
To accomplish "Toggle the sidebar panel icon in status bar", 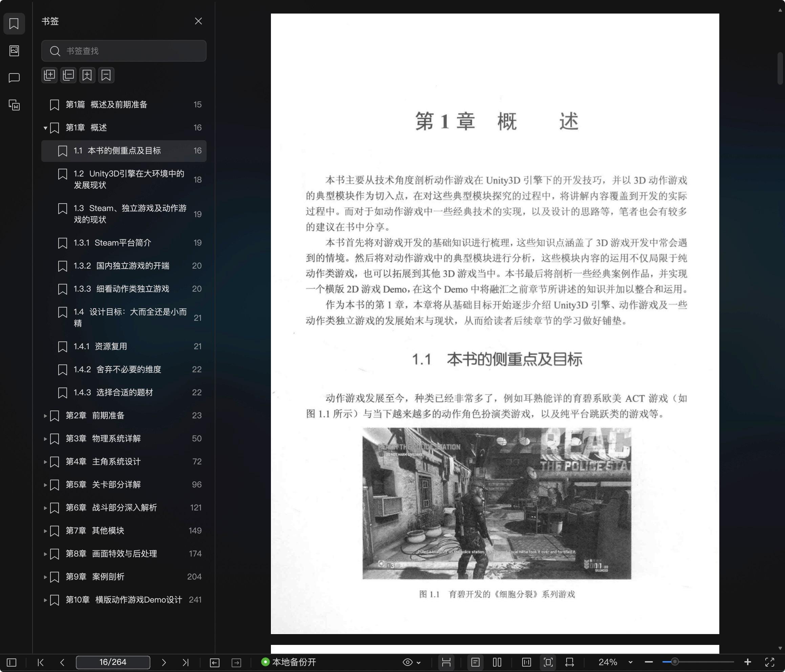I will point(12,662).
